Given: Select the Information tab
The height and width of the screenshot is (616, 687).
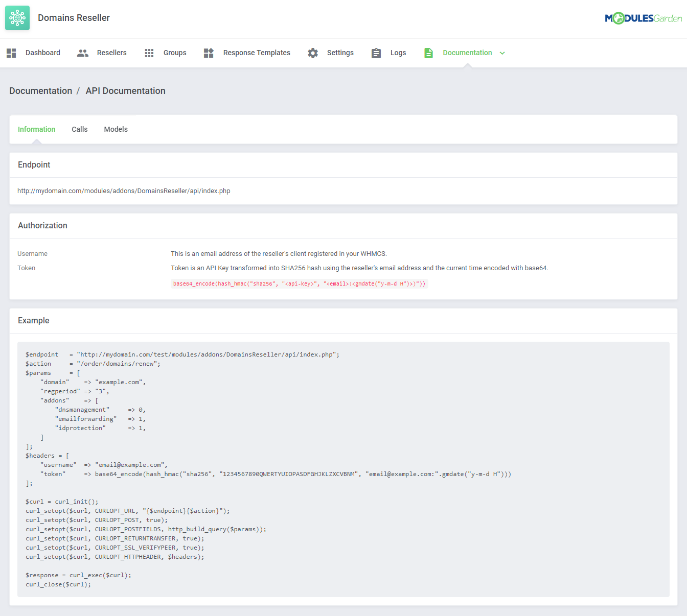Looking at the screenshot, I should click(x=36, y=129).
